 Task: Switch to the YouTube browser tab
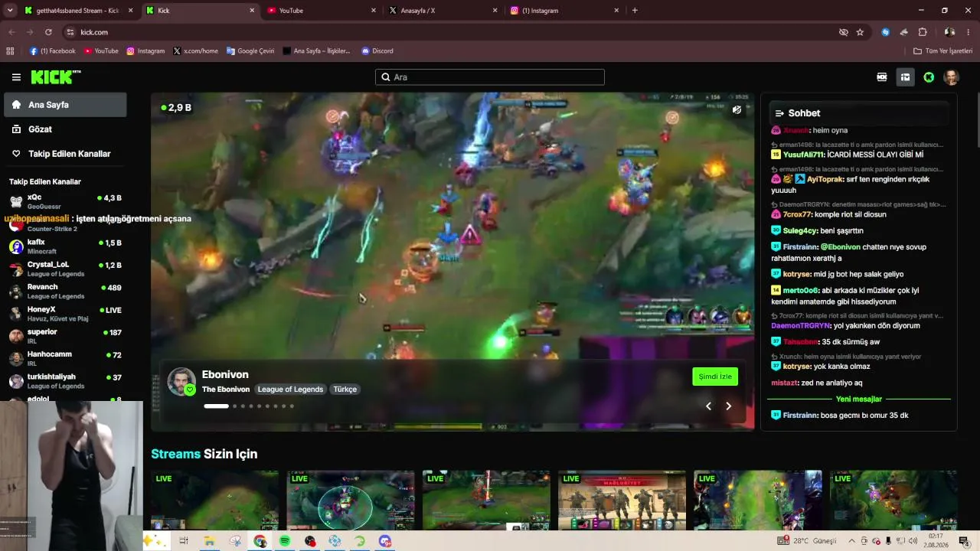coord(322,11)
